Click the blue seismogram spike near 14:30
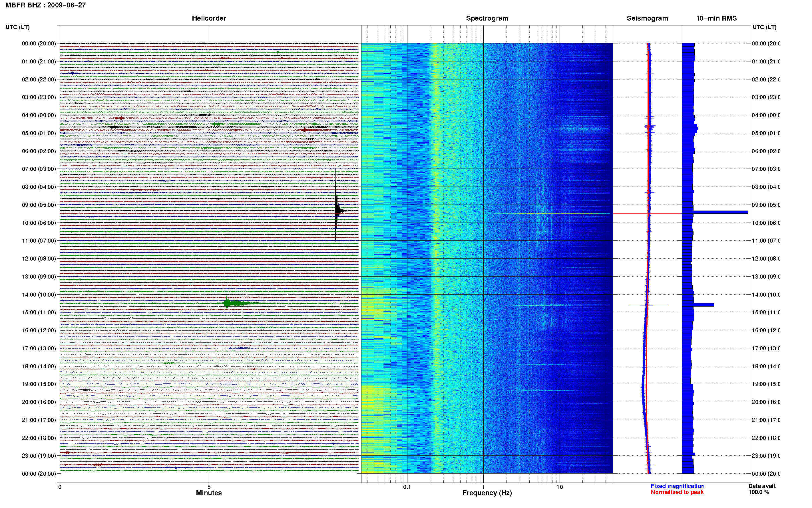This screenshot has width=812, height=508. coord(648,305)
